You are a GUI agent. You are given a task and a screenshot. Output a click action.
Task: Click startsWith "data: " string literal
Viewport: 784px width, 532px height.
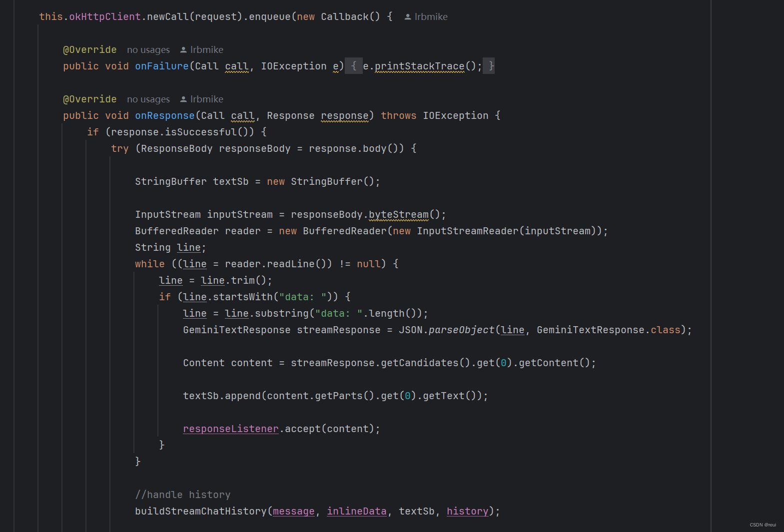[x=303, y=297]
